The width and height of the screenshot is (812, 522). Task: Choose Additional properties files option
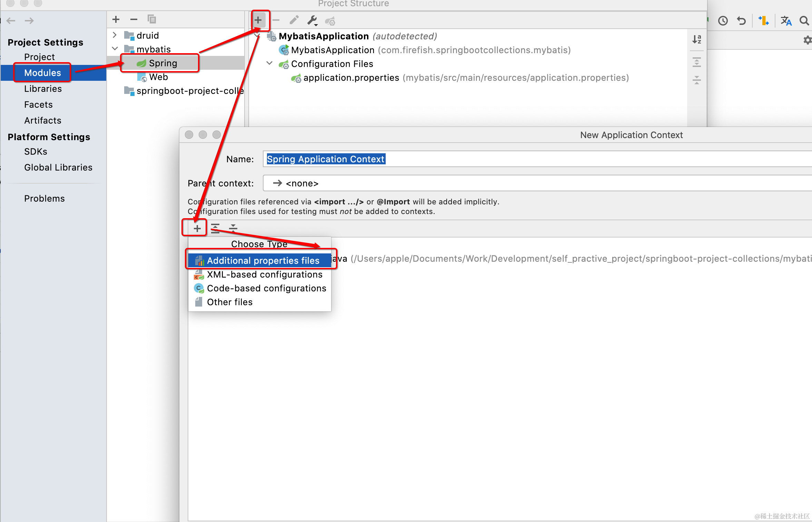click(263, 261)
